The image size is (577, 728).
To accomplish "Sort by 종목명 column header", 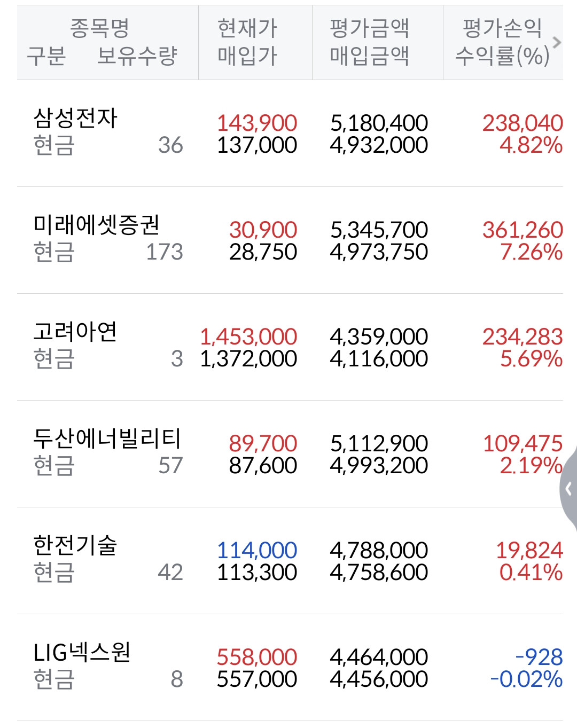I will (x=100, y=28).
